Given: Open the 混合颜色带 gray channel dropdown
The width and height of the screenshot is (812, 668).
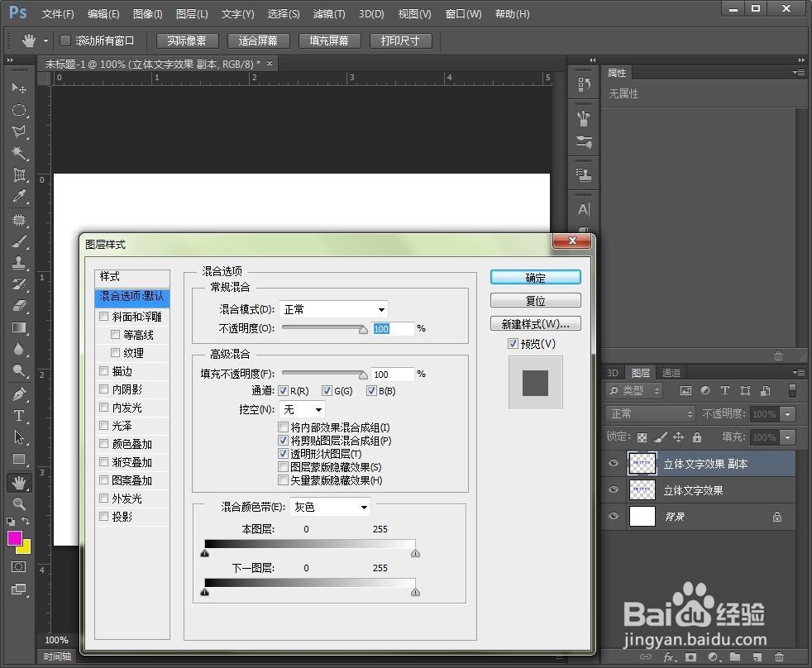Looking at the screenshot, I should point(330,507).
